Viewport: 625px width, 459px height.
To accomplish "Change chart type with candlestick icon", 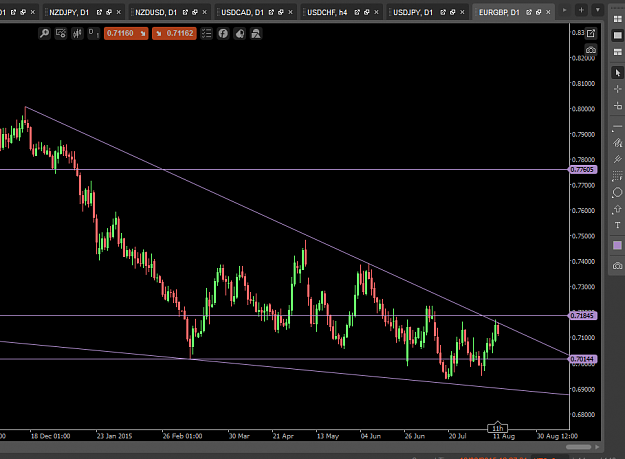I will tap(77, 33).
